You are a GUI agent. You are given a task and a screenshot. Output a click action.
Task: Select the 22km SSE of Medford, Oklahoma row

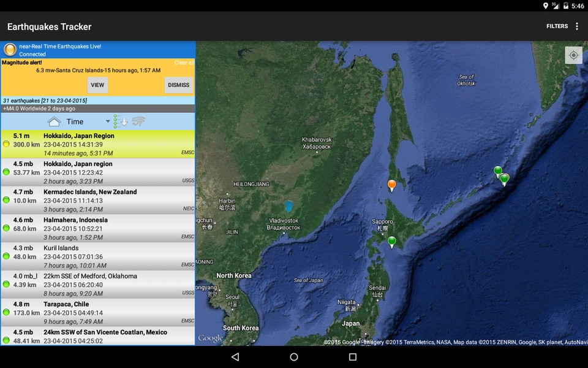pyautogui.click(x=98, y=285)
